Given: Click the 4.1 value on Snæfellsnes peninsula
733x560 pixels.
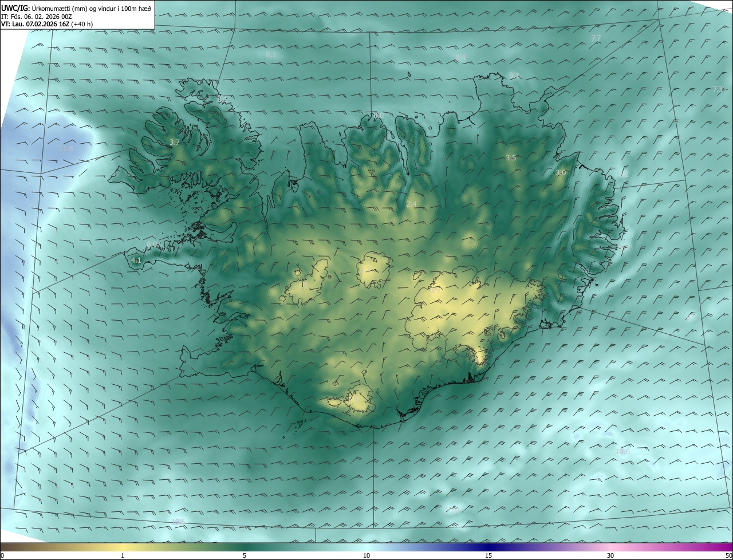Looking at the screenshot, I should point(136,260).
